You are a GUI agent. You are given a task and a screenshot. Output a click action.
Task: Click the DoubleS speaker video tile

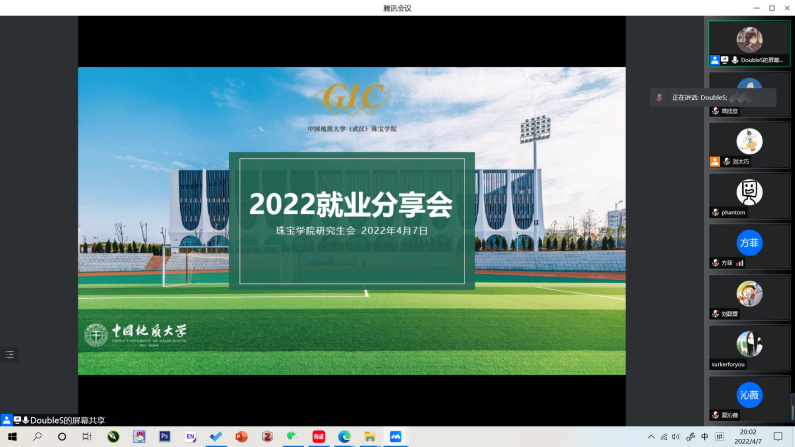point(749,43)
